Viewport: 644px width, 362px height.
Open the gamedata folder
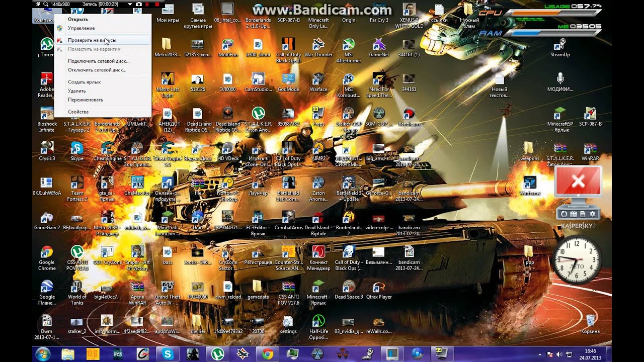[258, 290]
